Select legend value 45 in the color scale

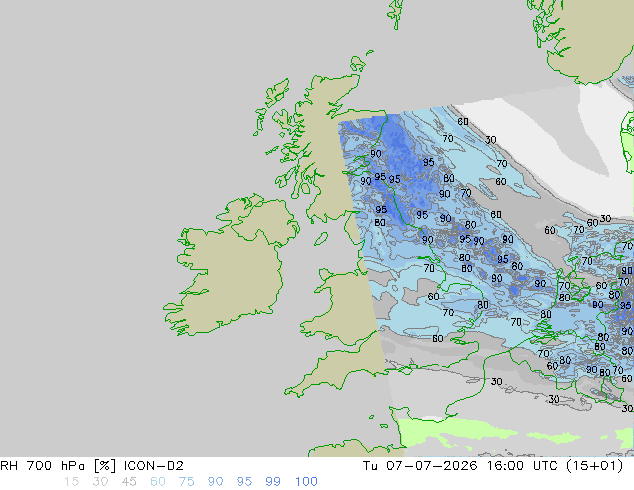click(129, 482)
